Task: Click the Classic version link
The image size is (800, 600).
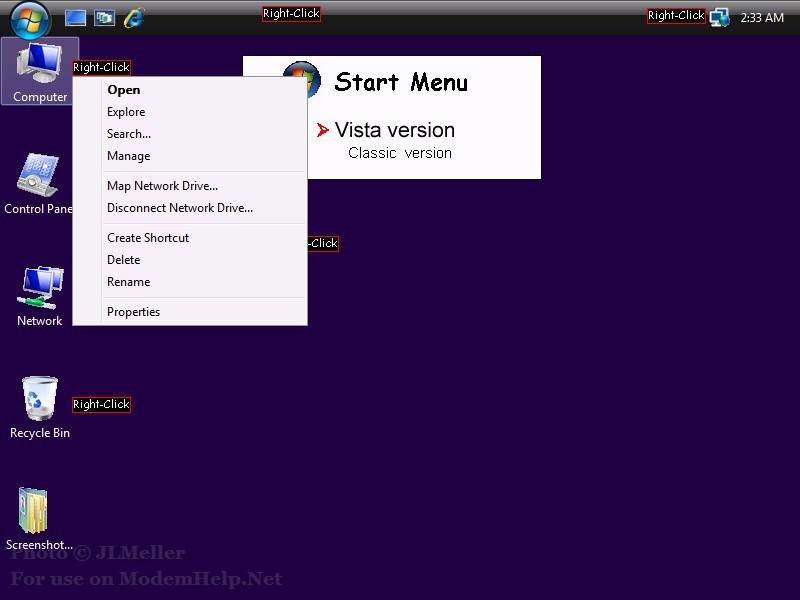Action: 400,153
